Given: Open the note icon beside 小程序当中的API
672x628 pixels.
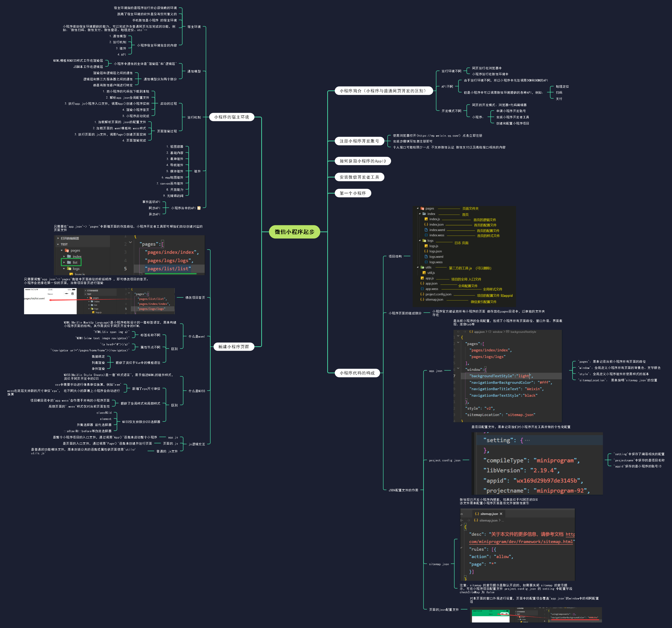Looking at the screenshot, I should [199, 208].
